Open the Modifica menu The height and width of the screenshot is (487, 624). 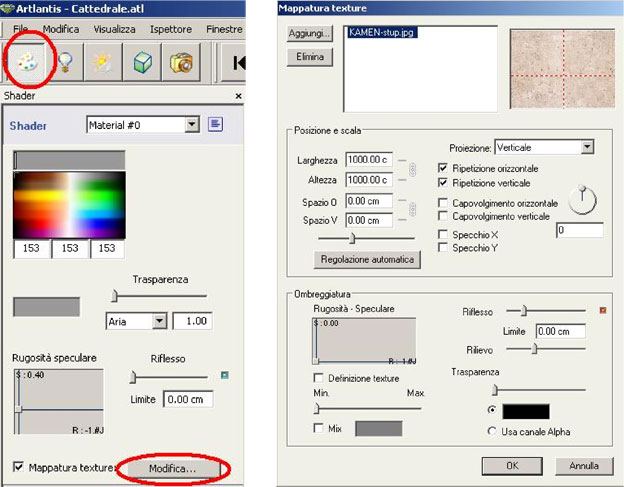(61, 30)
